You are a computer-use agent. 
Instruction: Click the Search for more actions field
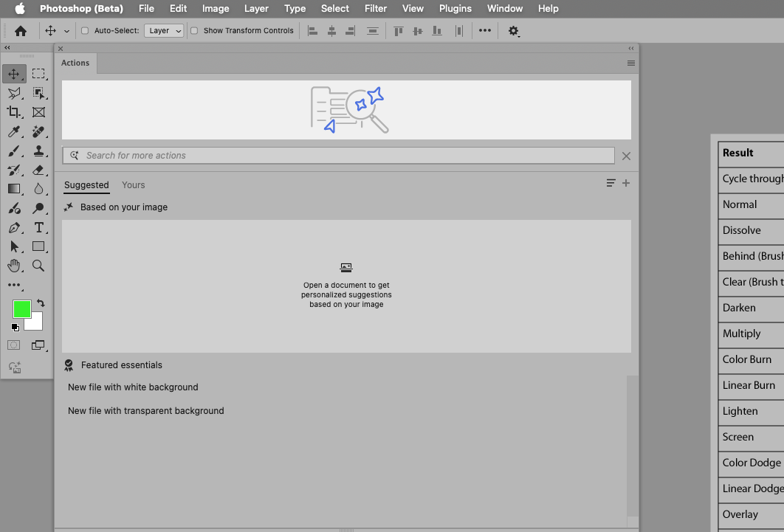pyautogui.click(x=340, y=156)
